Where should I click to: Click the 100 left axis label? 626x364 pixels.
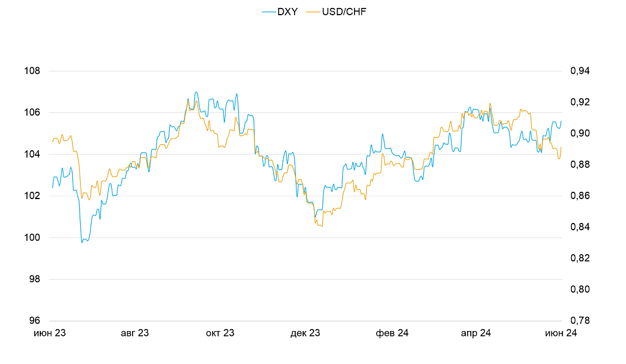[32, 238]
